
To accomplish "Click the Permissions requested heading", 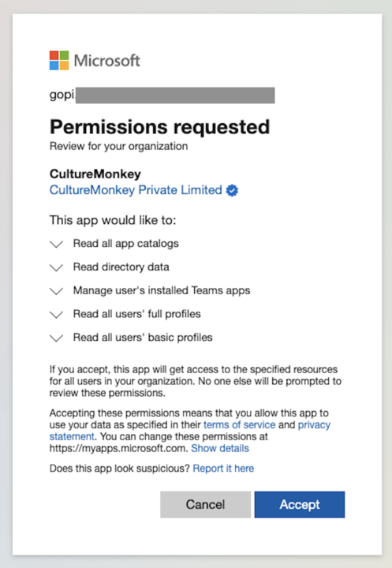I will pos(160,127).
